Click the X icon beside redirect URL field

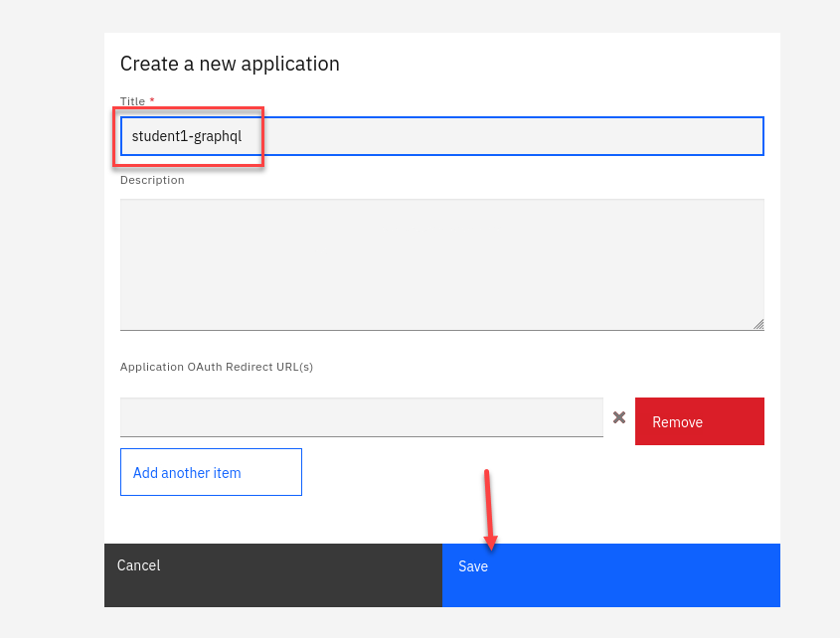tap(619, 417)
